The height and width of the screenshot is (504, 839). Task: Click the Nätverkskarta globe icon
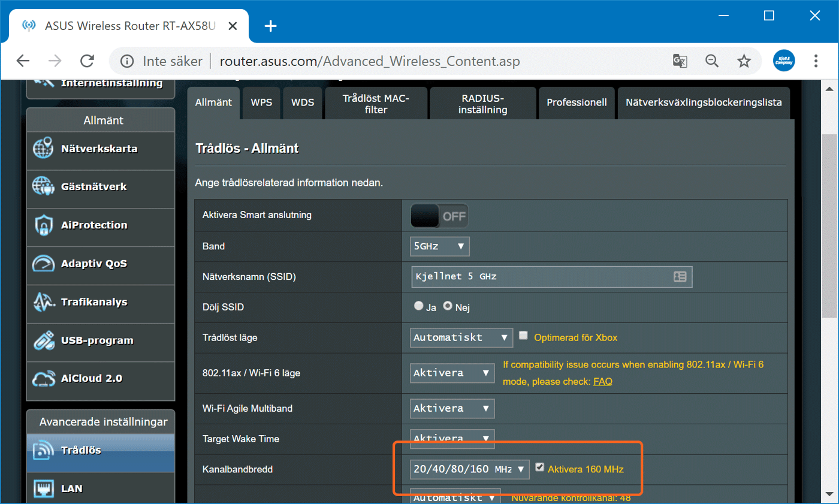click(x=44, y=148)
